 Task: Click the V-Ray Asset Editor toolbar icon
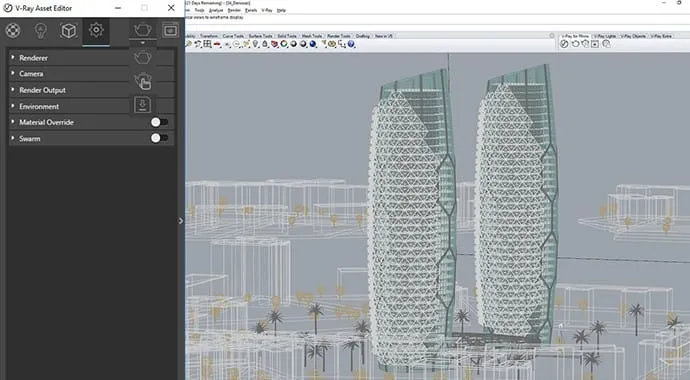tap(564, 44)
